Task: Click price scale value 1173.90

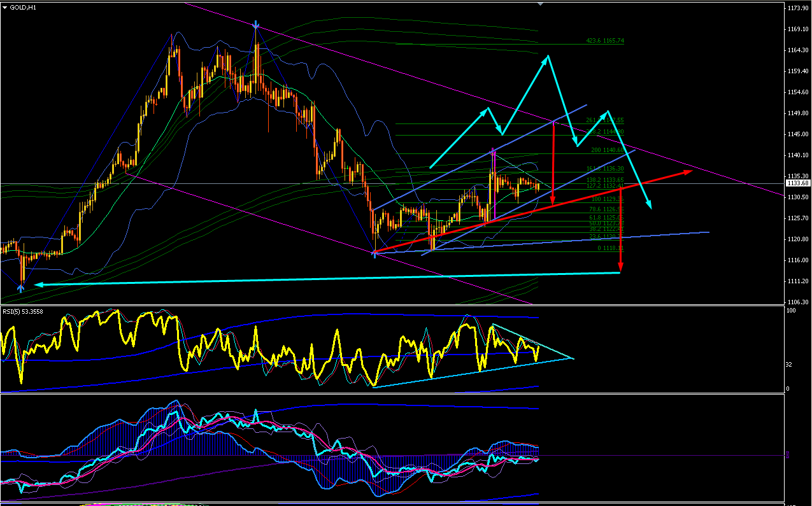Action: point(797,8)
